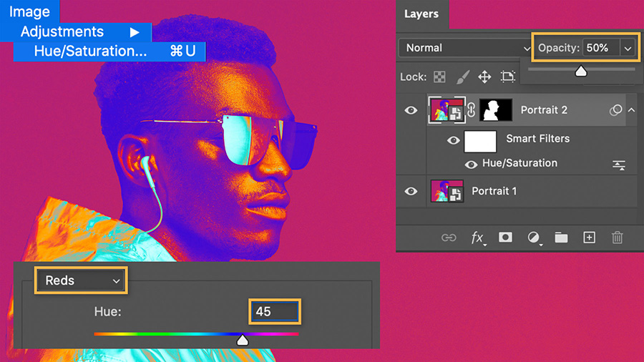Click the Portrait 2 layer name
The height and width of the screenshot is (362, 644).
pyautogui.click(x=544, y=110)
